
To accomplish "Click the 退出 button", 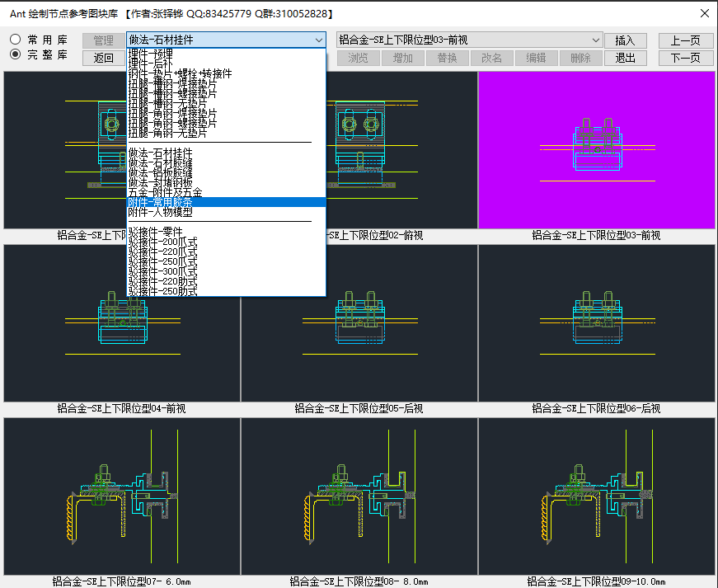I will click(x=625, y=58).
